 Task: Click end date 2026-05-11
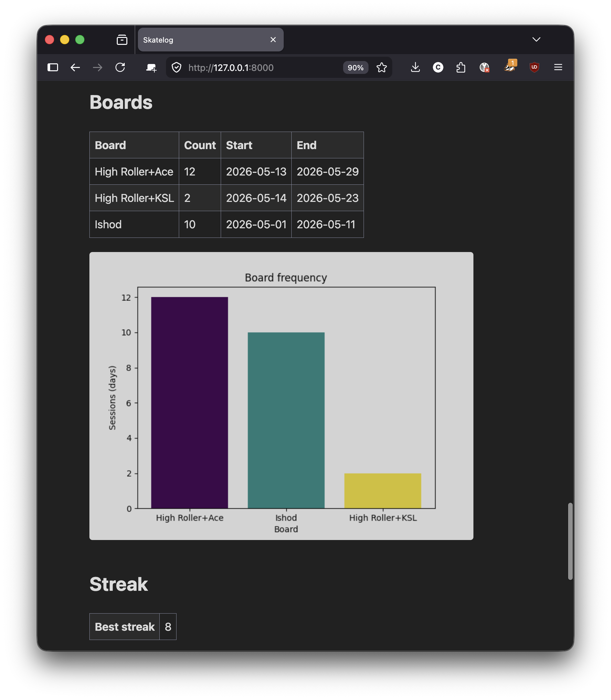tap(326, 224)
